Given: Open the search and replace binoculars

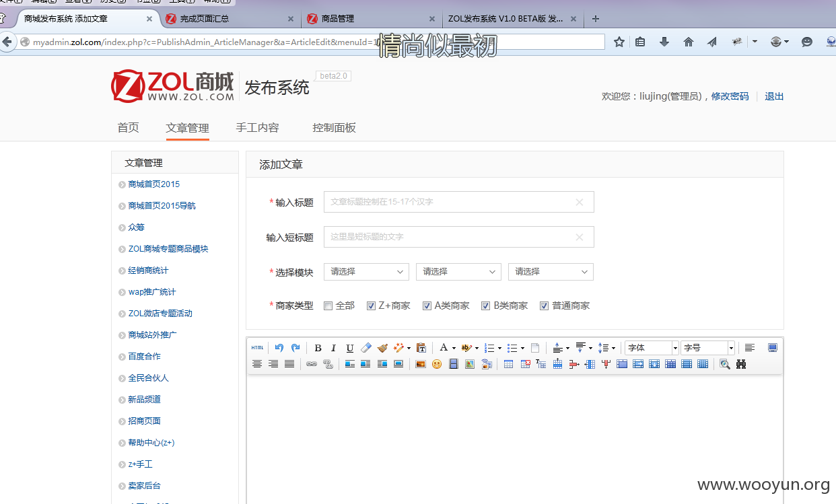Looking at the screenshot, I should [741, 364].
